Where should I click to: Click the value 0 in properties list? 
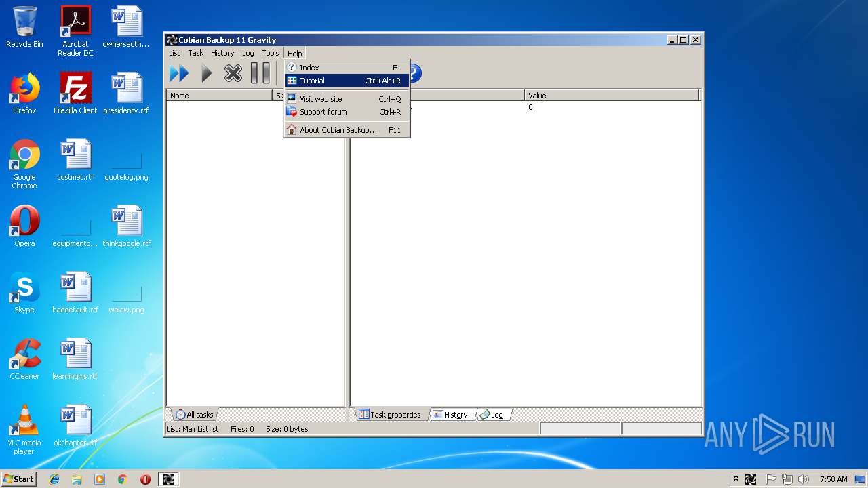tap(530, 107)
